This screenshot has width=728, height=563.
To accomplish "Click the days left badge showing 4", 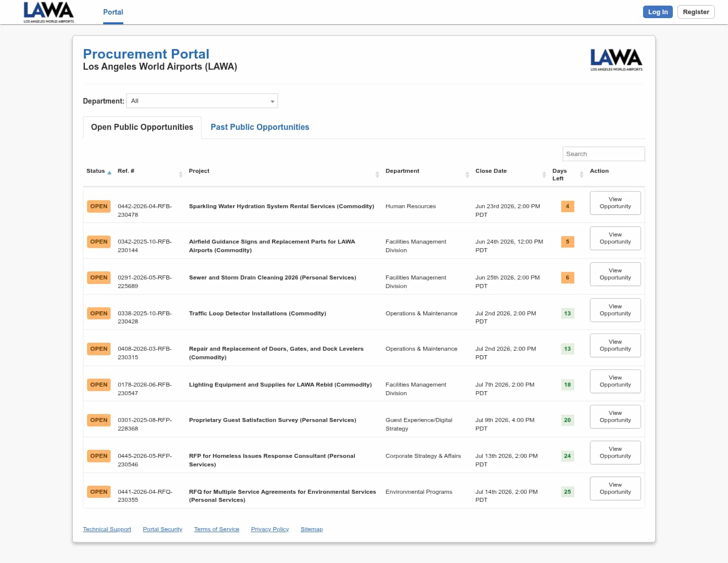I will [568, 206].
